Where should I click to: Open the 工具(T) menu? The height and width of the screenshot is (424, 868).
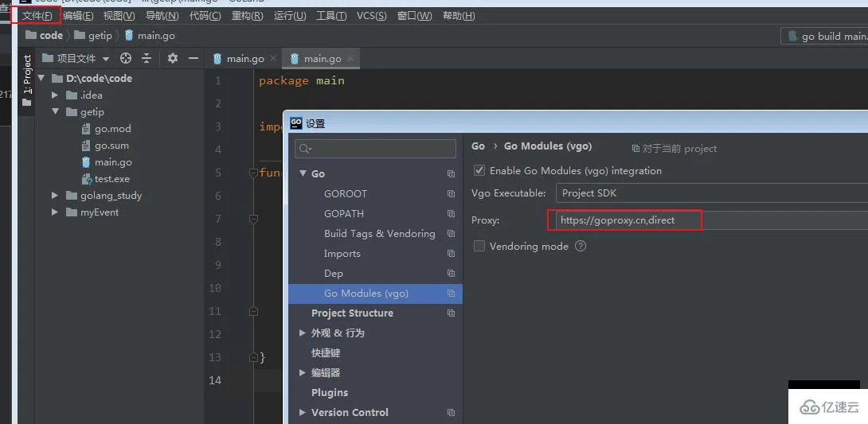[x=331, y=16]
